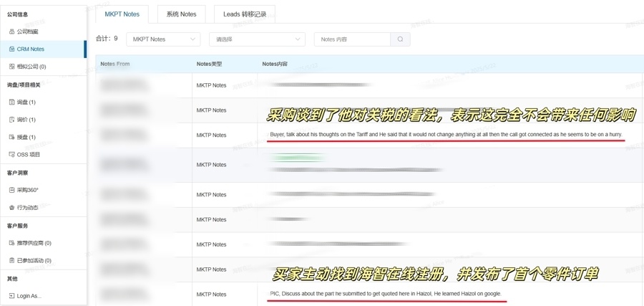Switch to Leads 转移记录 tab
Image resolution: width=644 pixels, height=306 pixels.
click(245, 14)
